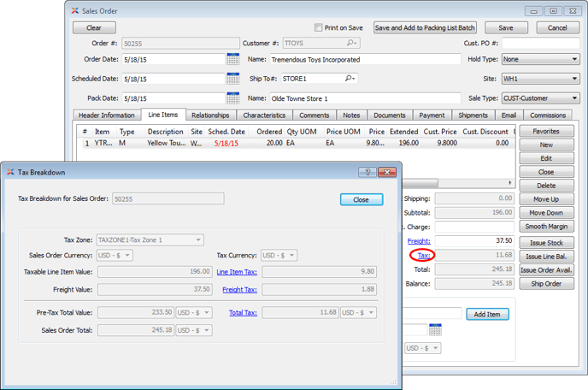Click the Tax Breakdown help question-mark button
This screenshot has height=390, width=588.
(367, 172)
